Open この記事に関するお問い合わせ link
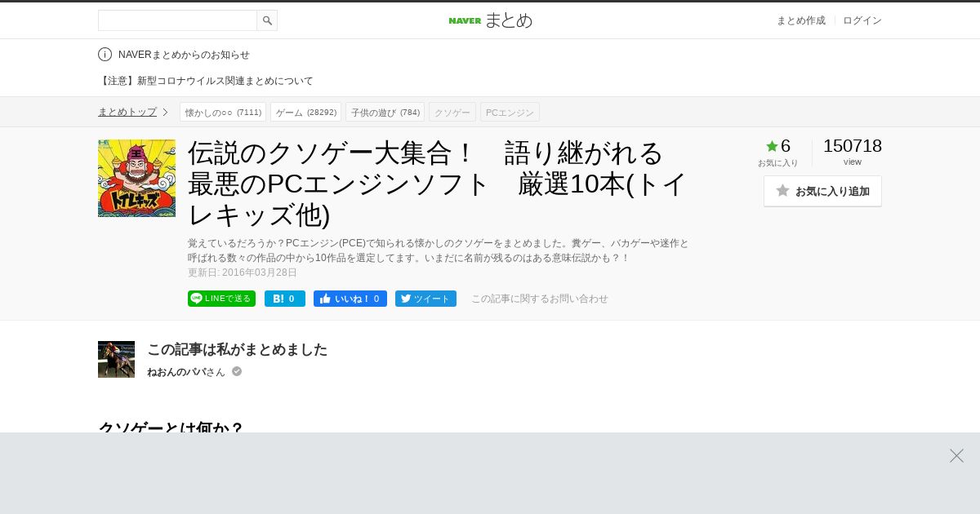 coord(540,299)
